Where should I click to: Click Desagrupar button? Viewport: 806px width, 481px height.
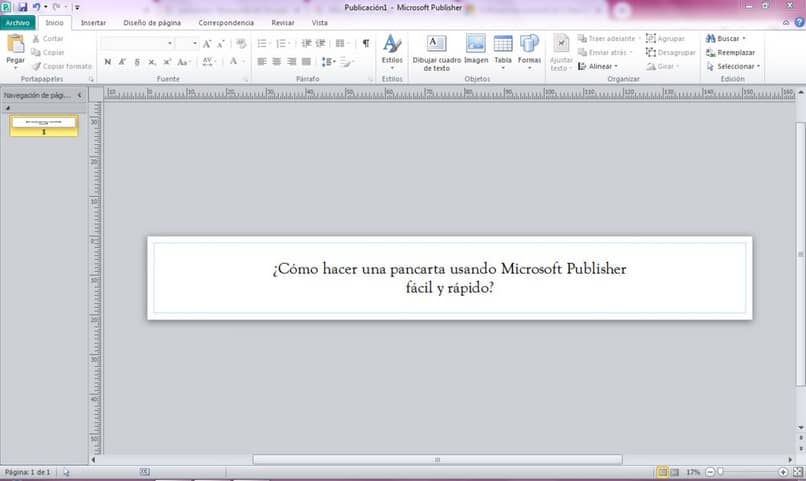[670, 52]
